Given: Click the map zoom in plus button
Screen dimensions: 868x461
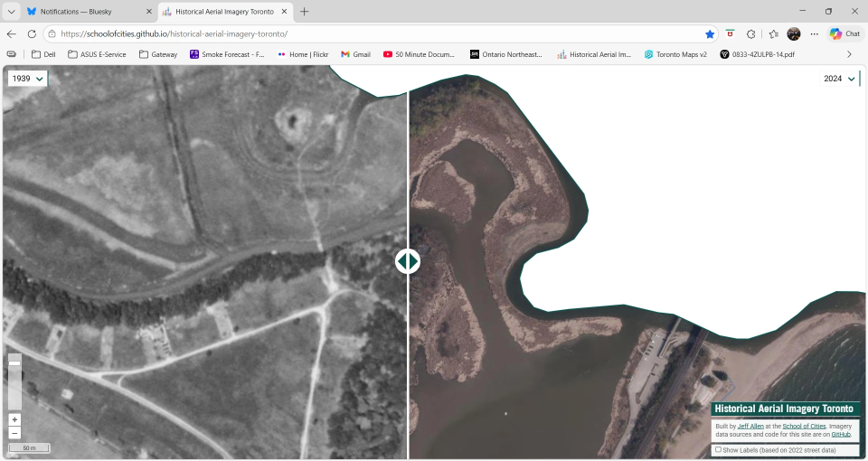Looking at the screenshot, I should pos(14,419).
